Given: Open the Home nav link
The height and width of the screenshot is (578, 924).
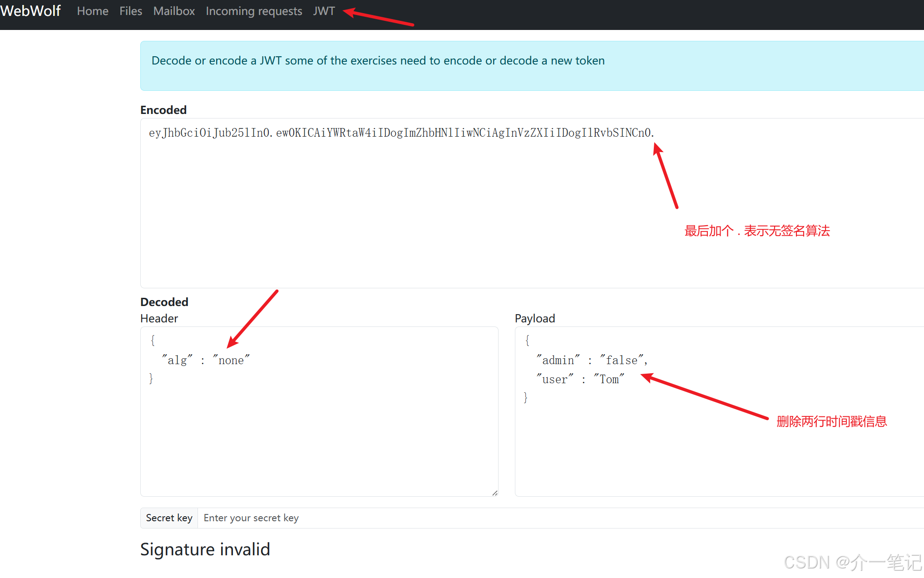Looking at the screenshot, I should [93, 11].
